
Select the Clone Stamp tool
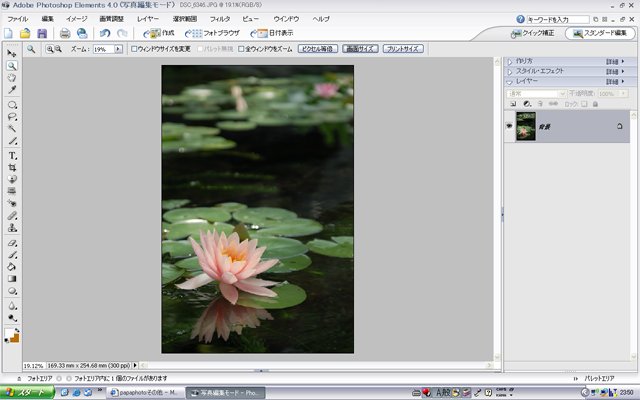[12, 228]
